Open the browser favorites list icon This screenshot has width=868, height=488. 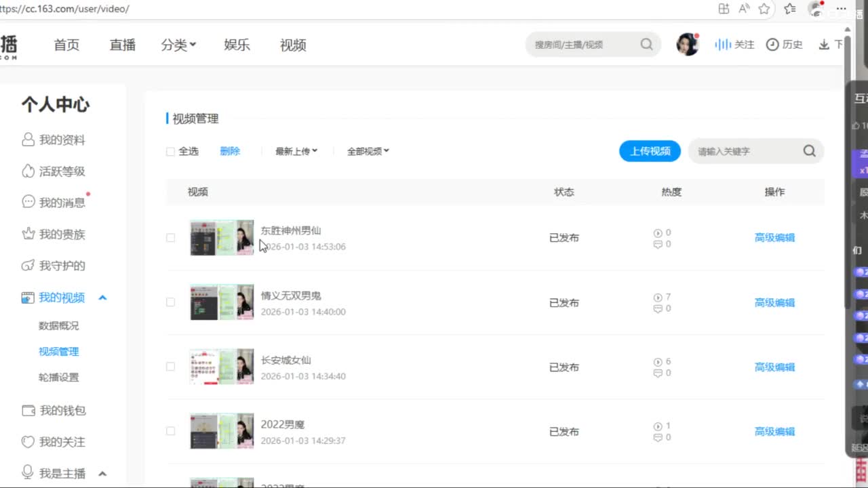click(790, 9)
